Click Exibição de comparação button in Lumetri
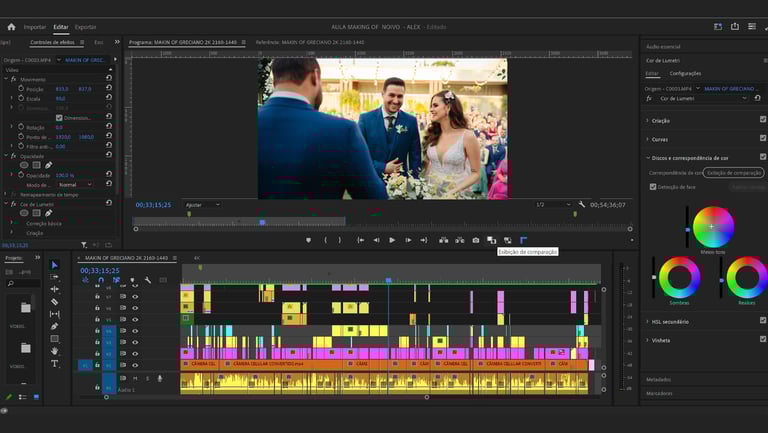Screen dimensions: 768x433 733,172
